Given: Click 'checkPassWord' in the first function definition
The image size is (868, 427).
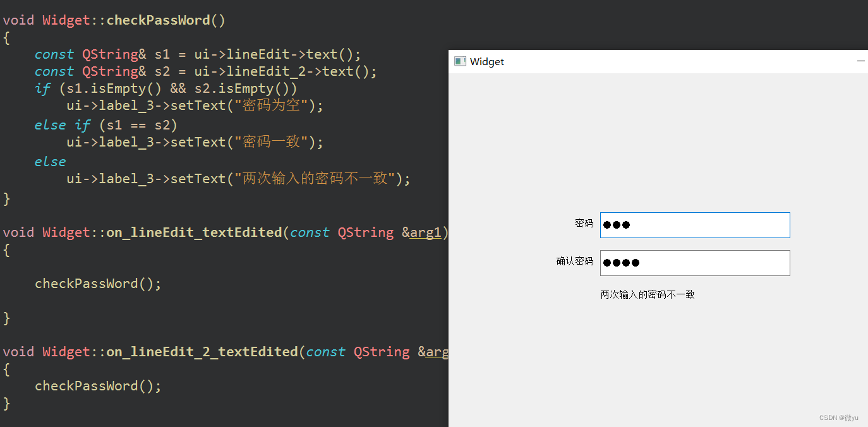Looking at the screenshot, I should [x=158, y=20].
